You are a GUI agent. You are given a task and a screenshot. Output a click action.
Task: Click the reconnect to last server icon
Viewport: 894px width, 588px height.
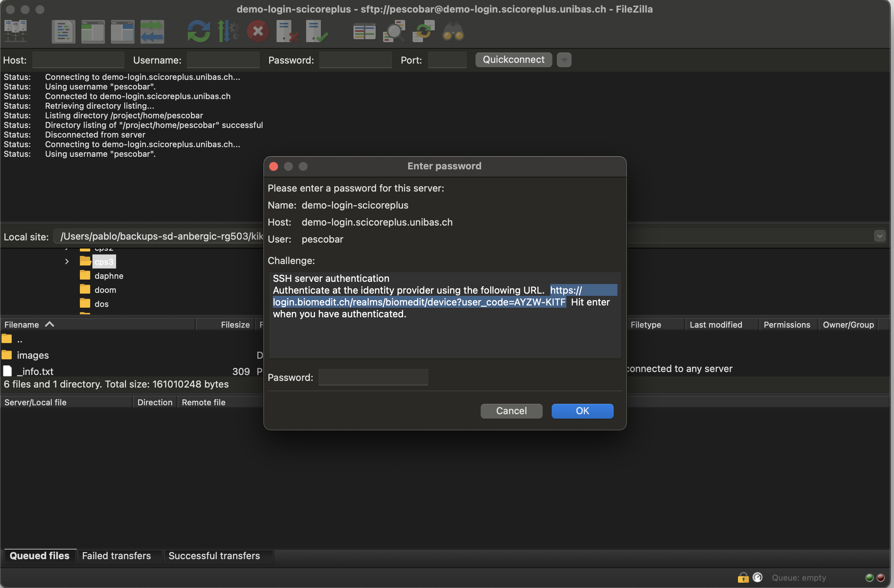coord(316,31)
